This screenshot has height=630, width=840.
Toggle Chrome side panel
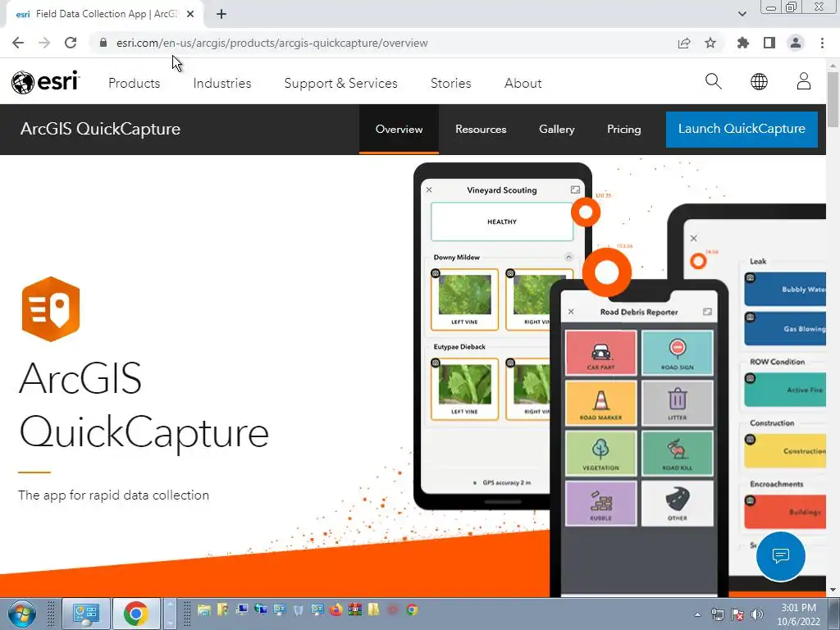pyautogui.click(x=769, y=43)
